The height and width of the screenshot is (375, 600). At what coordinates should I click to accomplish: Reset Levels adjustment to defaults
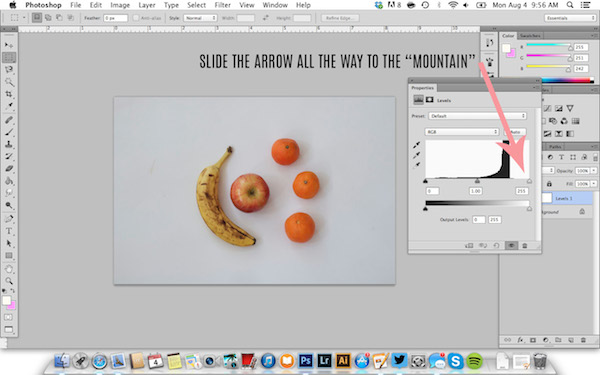pos(496,246)
